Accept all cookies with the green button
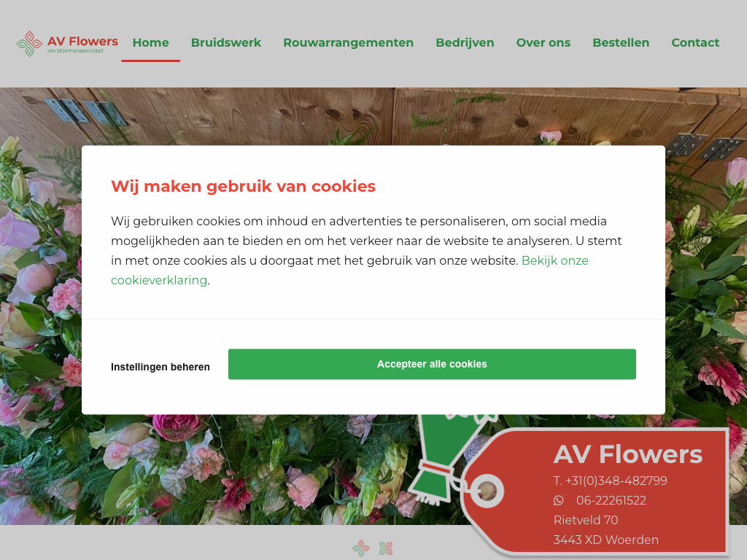The height and width of the screenshot is (560, 747). point(432,365)
